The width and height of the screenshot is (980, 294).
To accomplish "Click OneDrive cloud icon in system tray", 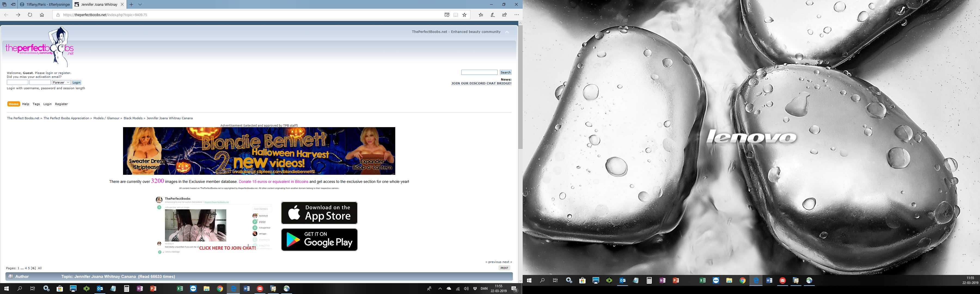I will pos(449,289).
